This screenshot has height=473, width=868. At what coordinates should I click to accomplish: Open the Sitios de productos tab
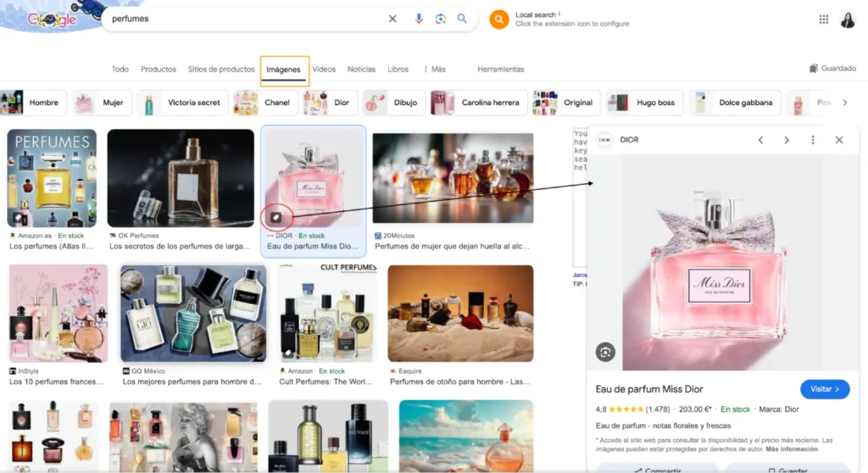point(221,70)
